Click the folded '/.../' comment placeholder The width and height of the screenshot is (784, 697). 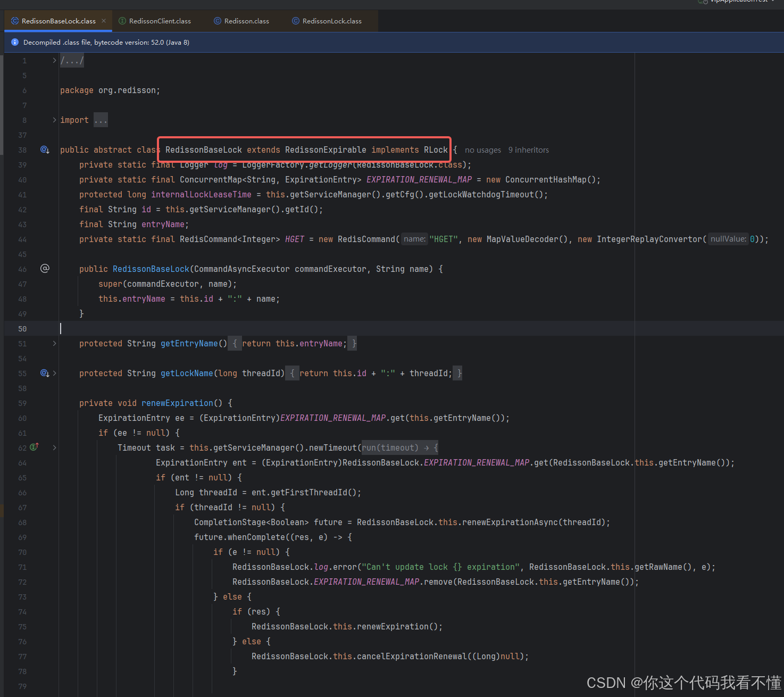pos(72,61)
